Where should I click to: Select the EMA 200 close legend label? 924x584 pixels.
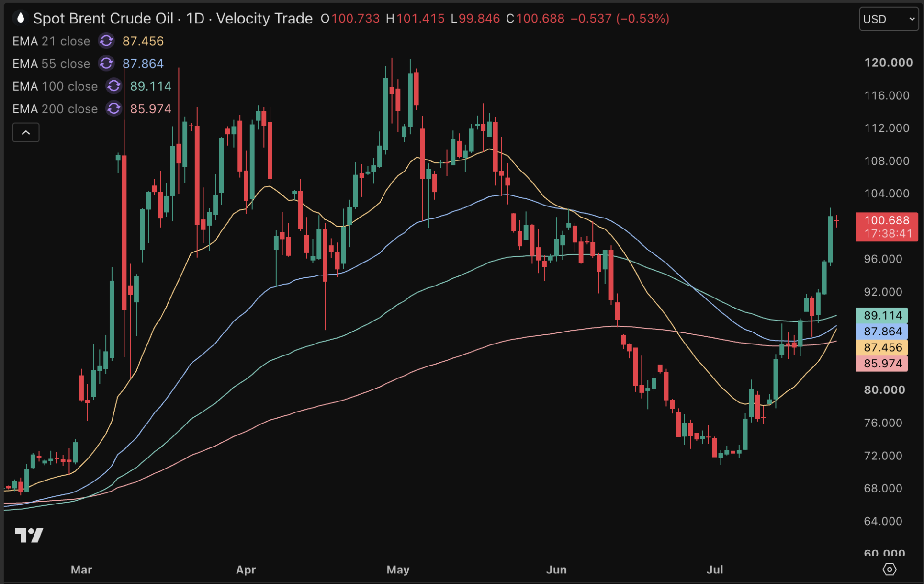[x=55, y=109]
